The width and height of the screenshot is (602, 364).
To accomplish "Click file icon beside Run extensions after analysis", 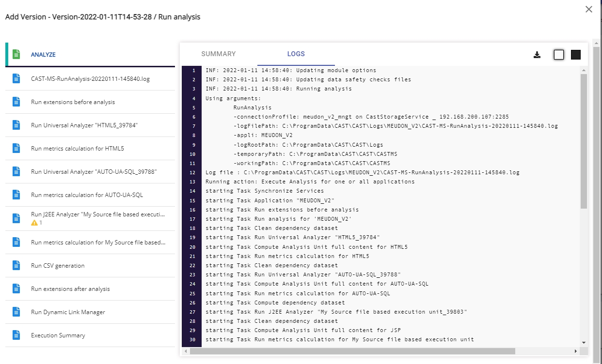I will pos(16,288).
